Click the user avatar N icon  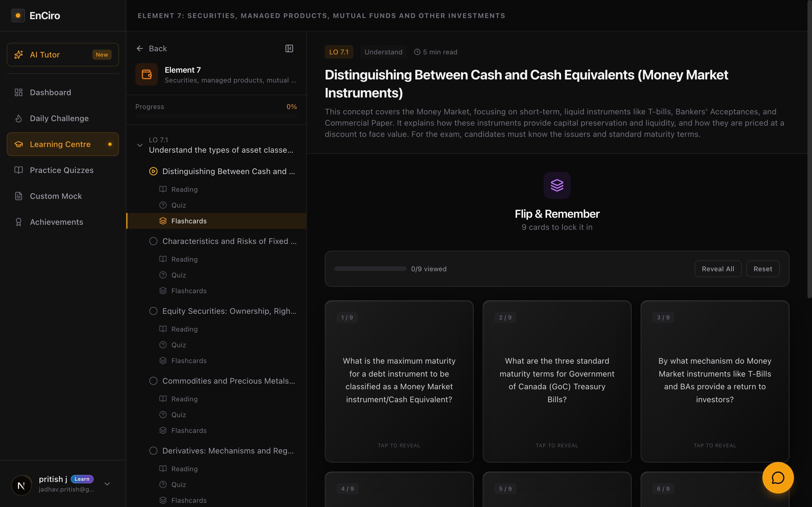click(x=21, y=485)
